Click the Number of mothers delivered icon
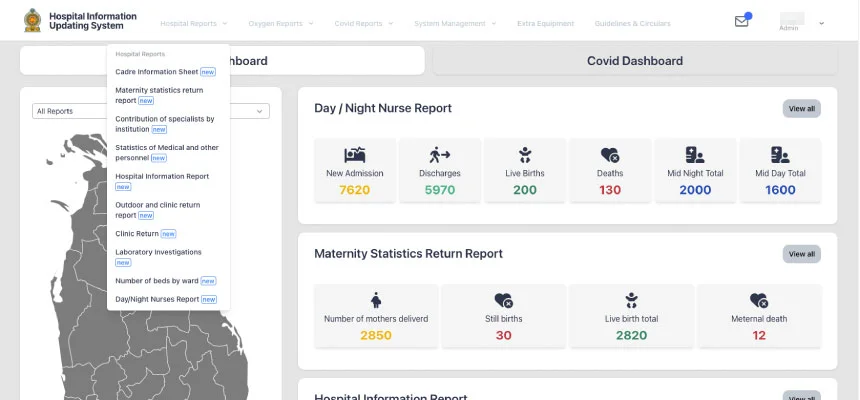This screenshot has width=860, height=400. coord(376,300)
